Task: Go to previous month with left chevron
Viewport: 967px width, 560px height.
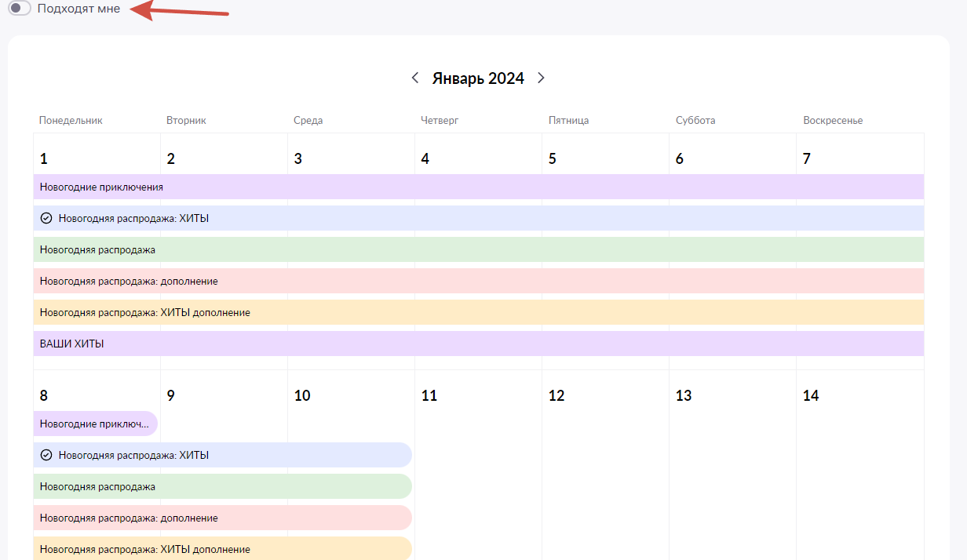Action: coord(415,78)
